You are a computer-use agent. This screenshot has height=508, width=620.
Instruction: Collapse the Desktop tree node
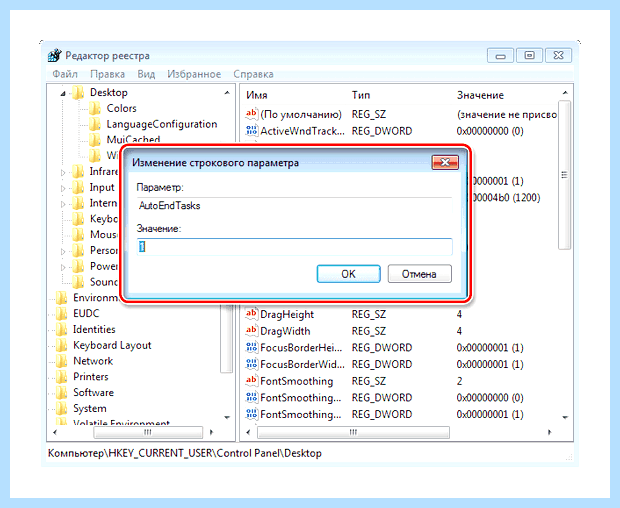pos(63,94)
